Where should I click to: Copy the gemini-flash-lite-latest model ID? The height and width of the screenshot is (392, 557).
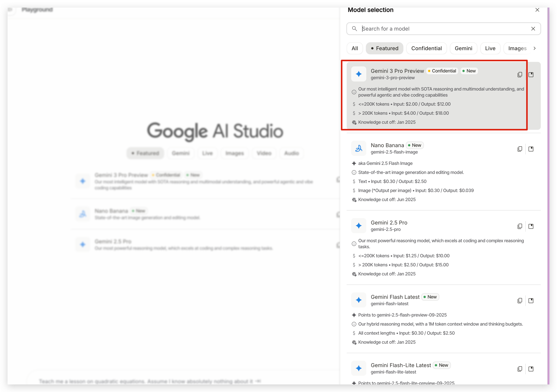pyautogui.click(x=520, y=369)
